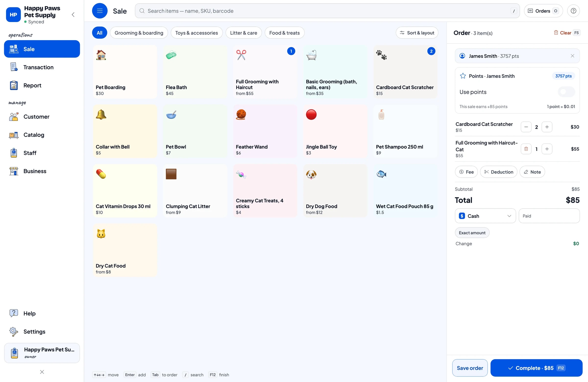
Task: Add a Fee to the order
Action: pyautogui.click(x=466, y=172)
